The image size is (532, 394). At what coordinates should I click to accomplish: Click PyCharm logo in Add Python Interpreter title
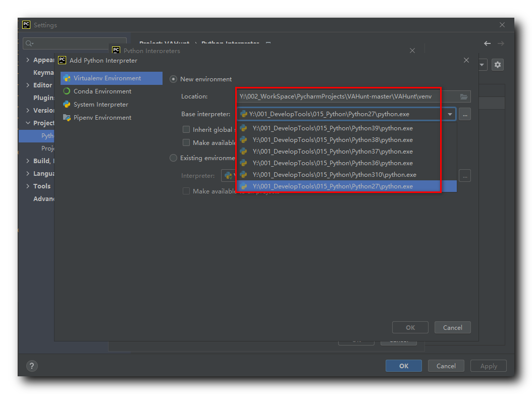(x=62, y=60)
